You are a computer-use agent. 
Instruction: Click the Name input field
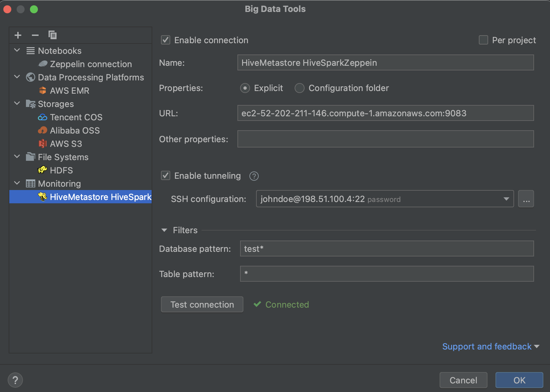(386, 62)
